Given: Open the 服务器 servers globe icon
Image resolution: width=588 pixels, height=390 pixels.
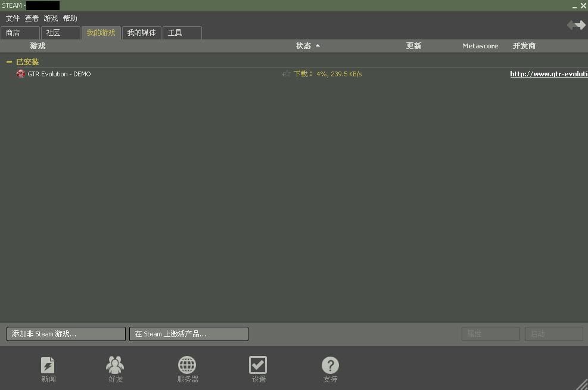Looking at the screenshot, I should 187,369.
